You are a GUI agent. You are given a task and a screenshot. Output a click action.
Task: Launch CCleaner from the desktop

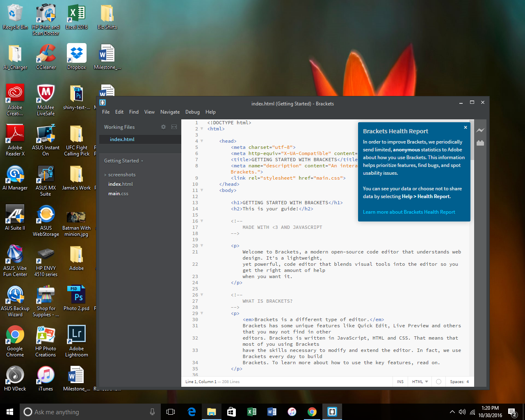[x=46, y=57]
